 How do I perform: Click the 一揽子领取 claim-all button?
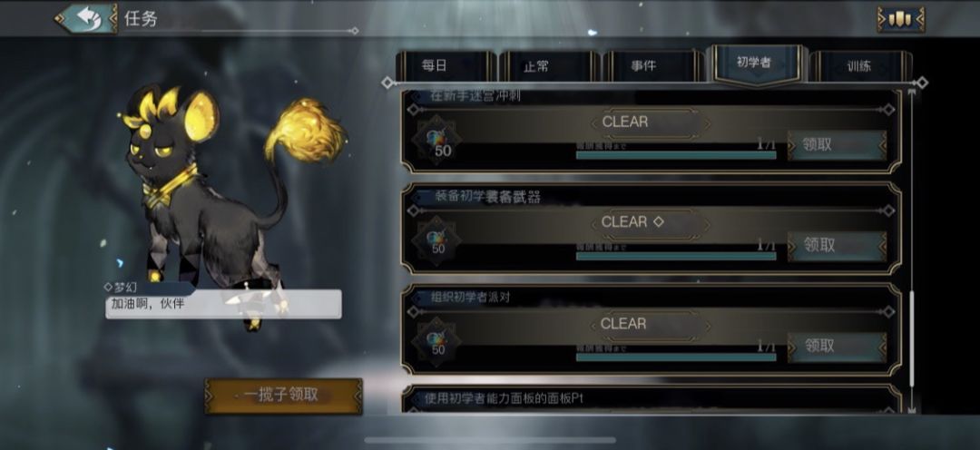(283, 396)
